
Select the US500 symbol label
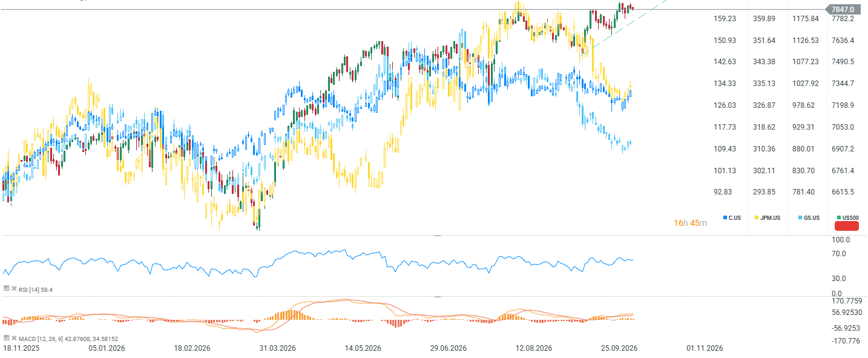pos(850,217)
